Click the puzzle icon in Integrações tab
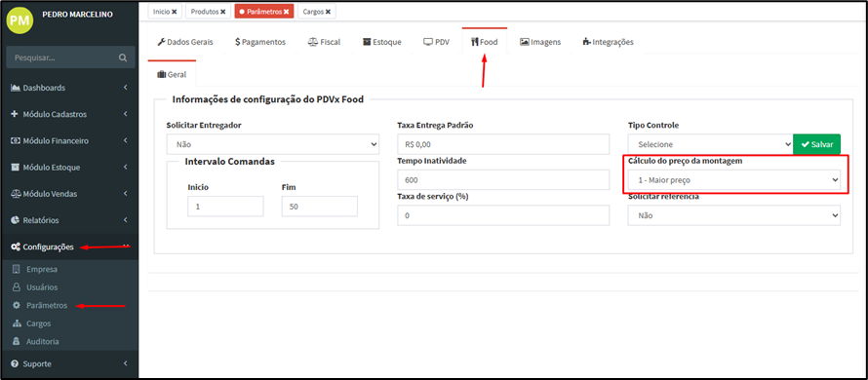This screenshot has height=380, width=868. [x=587, y=42]
